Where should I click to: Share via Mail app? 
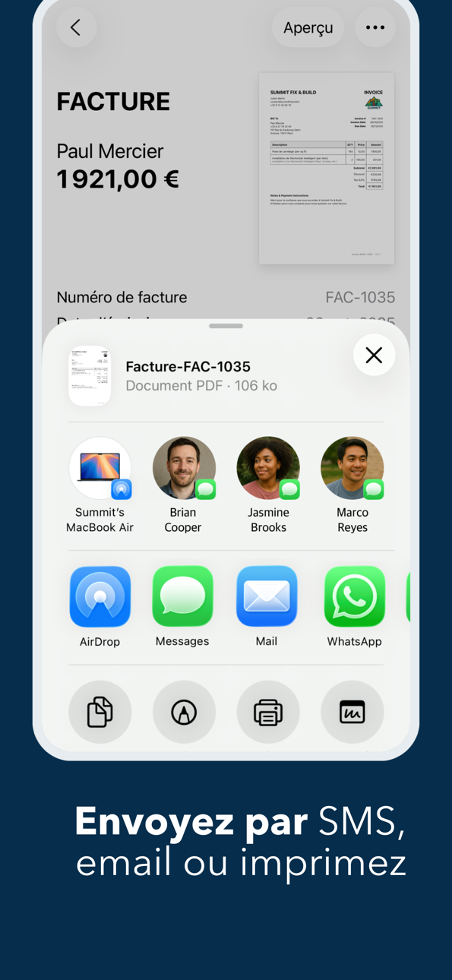click(267, 596)
